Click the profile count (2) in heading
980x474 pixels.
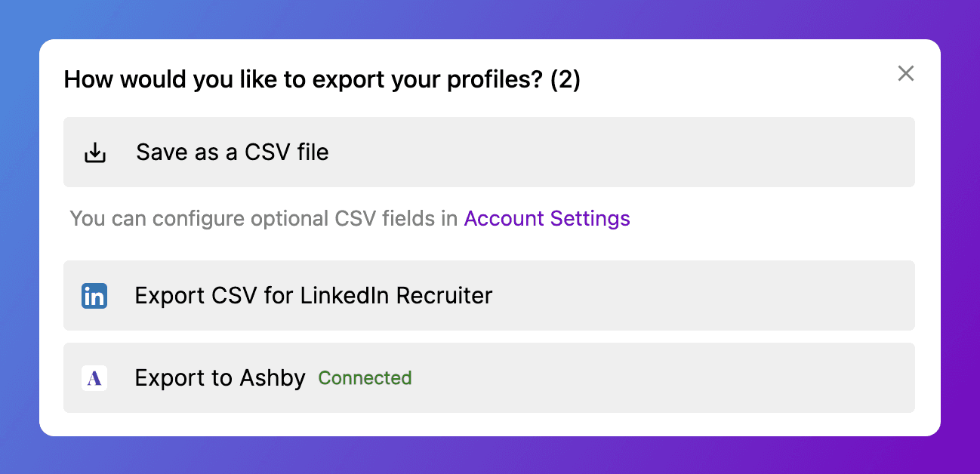pyautogui.click(x=565, y=79)
